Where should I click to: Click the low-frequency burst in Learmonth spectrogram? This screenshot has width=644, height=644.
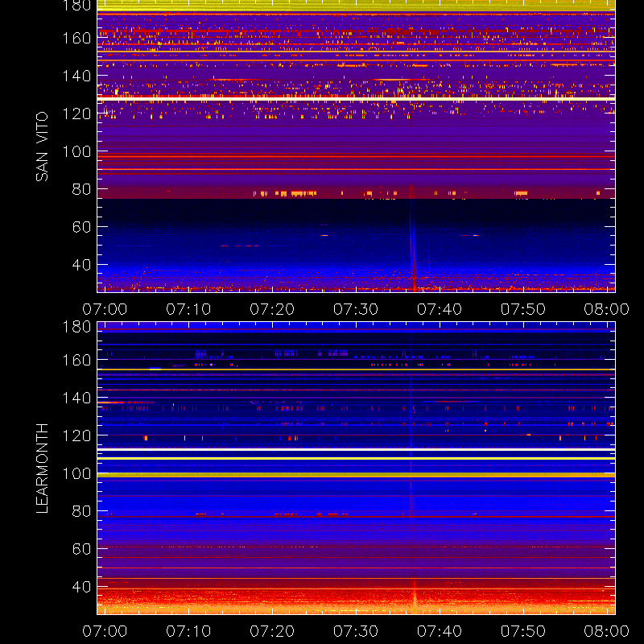tap(415, 596)
